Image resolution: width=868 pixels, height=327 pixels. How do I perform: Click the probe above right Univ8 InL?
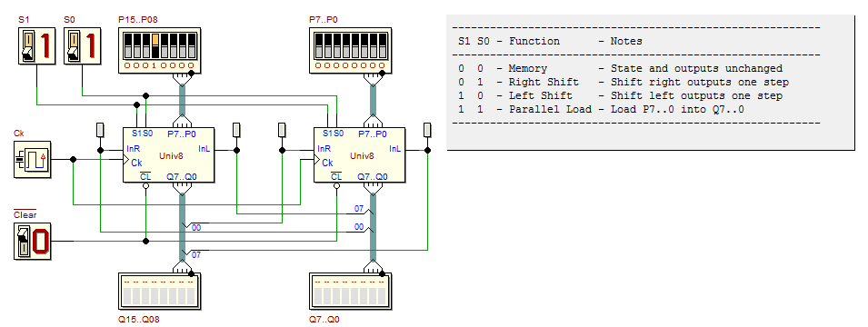tap(427, 130)
